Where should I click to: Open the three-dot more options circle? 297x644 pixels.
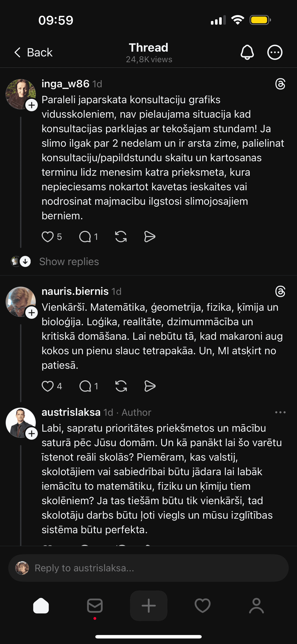coord(275,52)
